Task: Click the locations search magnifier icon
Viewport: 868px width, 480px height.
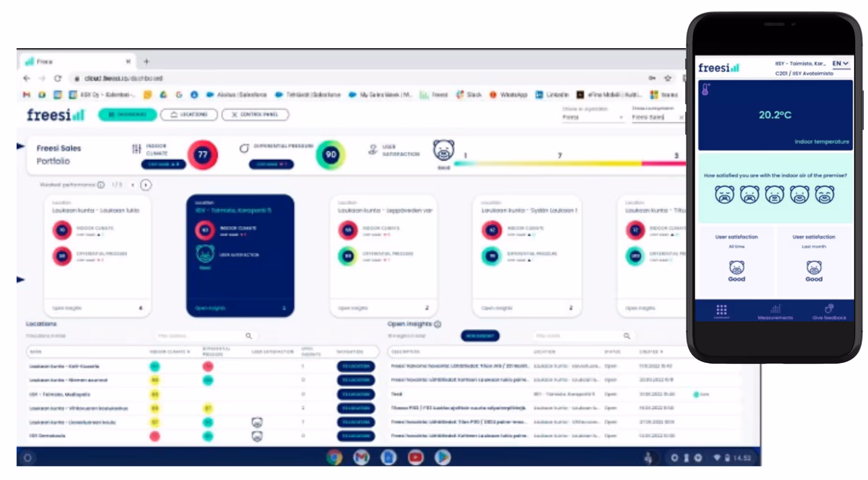Action: pos(249,336)
